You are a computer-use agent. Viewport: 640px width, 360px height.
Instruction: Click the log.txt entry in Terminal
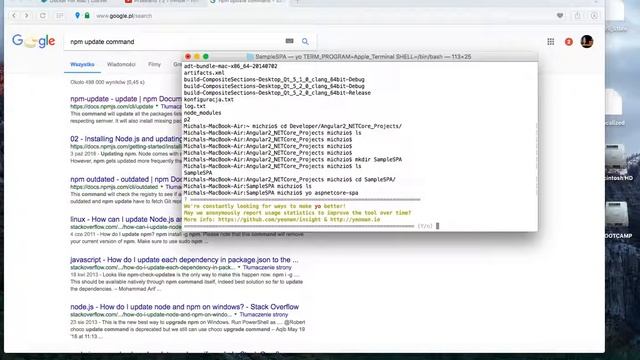coord(195,106)
